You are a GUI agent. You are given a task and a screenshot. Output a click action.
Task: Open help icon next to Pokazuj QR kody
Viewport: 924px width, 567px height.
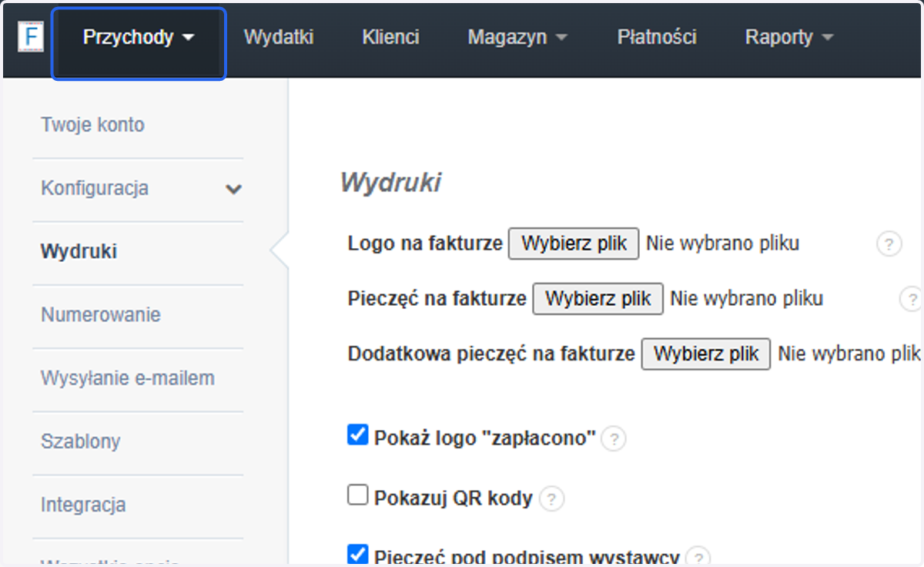click(x=551, y=498)
